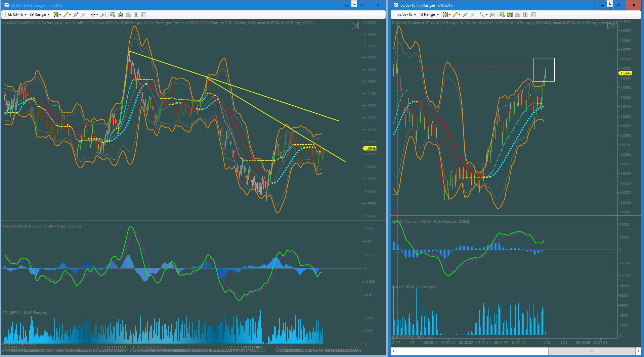The width and height of the screenshot is (644, 357).
Task: Select pointer cursor tool in the 13 Range chart
Action: point(482,14)
